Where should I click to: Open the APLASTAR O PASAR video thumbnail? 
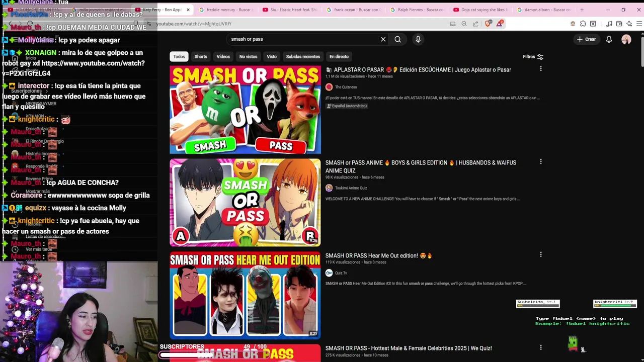click(245, 110)
